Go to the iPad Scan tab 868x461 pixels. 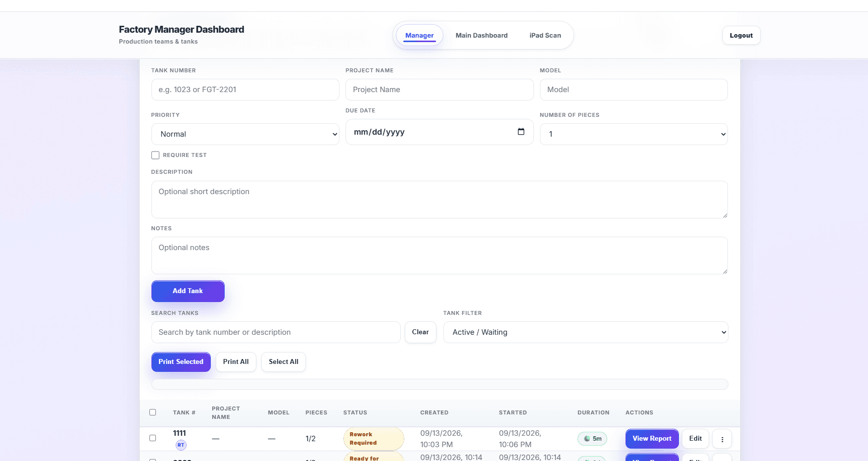click(x=545, y=36)
